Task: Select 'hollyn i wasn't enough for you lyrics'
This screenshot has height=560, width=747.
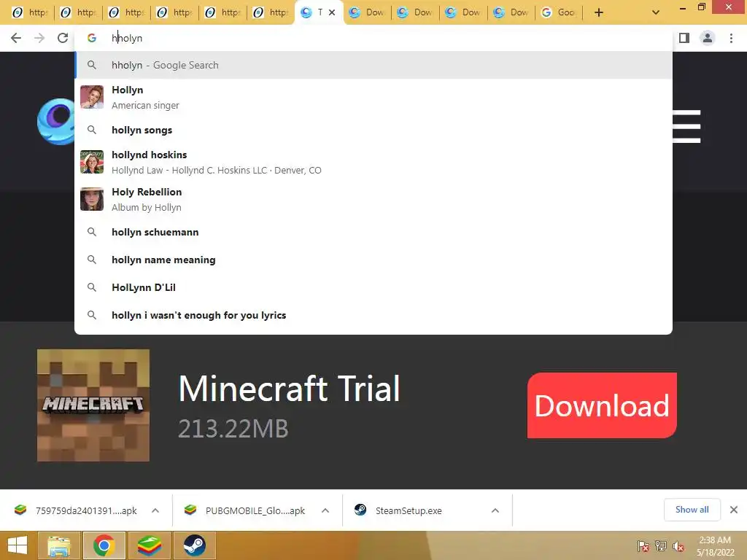Action: click(373, 315)
